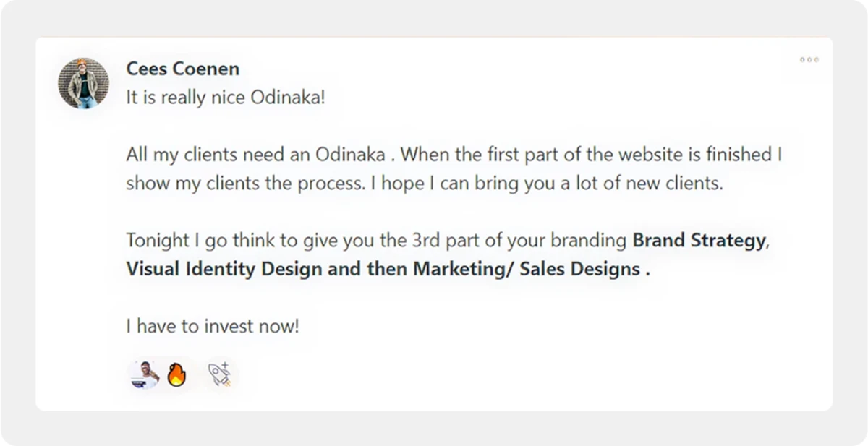The height and width of the screenshot is (446, 868).
Task: Click the reactor's small profile picture
Action: (145, 374)
